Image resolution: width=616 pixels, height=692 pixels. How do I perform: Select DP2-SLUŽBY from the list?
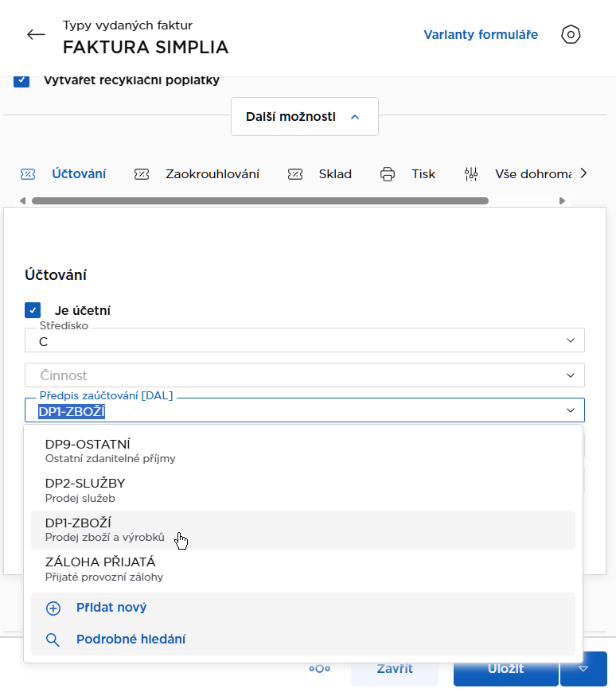pos(85,489)
